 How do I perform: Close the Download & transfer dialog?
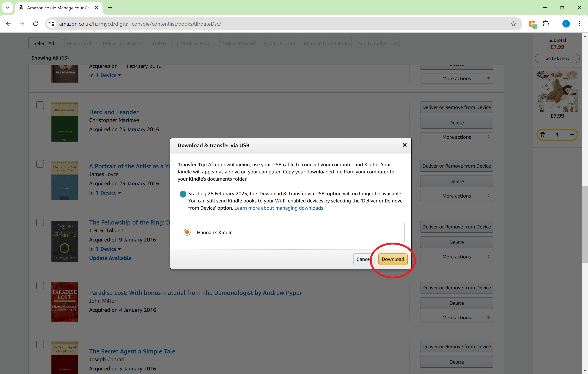click(x=404, y=145)
